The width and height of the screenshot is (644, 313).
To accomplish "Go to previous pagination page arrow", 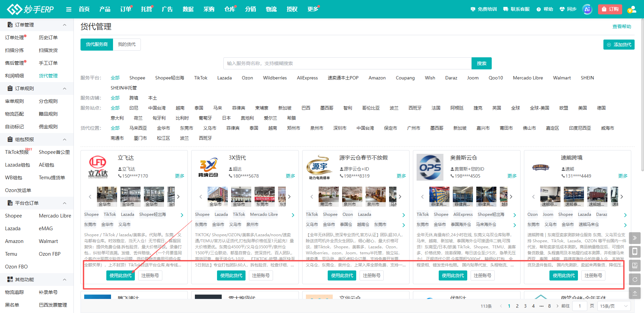I will [501, 306].
